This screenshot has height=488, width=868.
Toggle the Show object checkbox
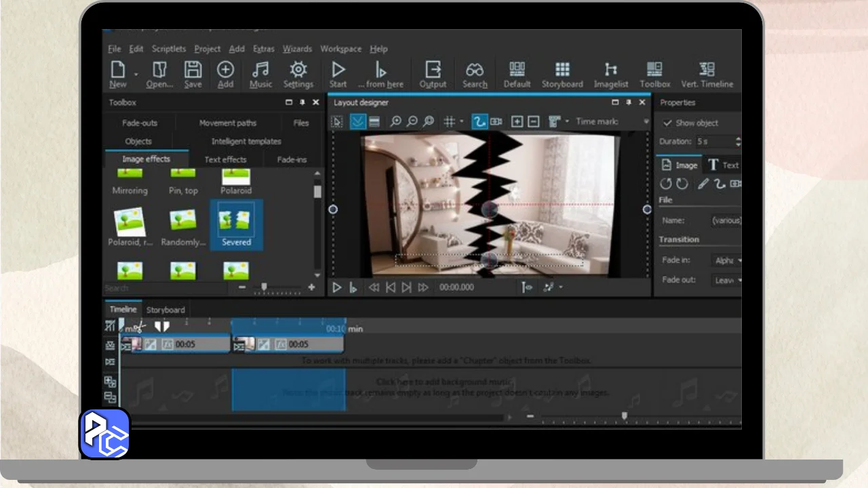pos(667,123)
